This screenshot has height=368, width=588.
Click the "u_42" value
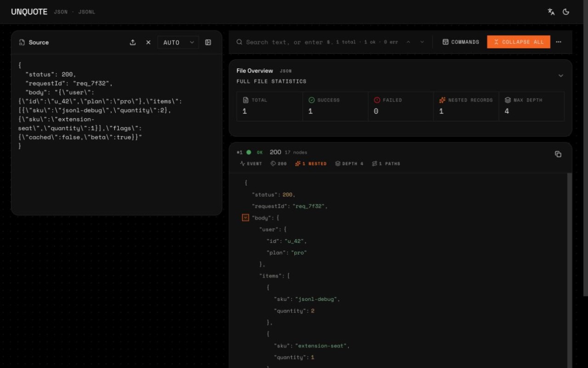(x=294, y=241)
